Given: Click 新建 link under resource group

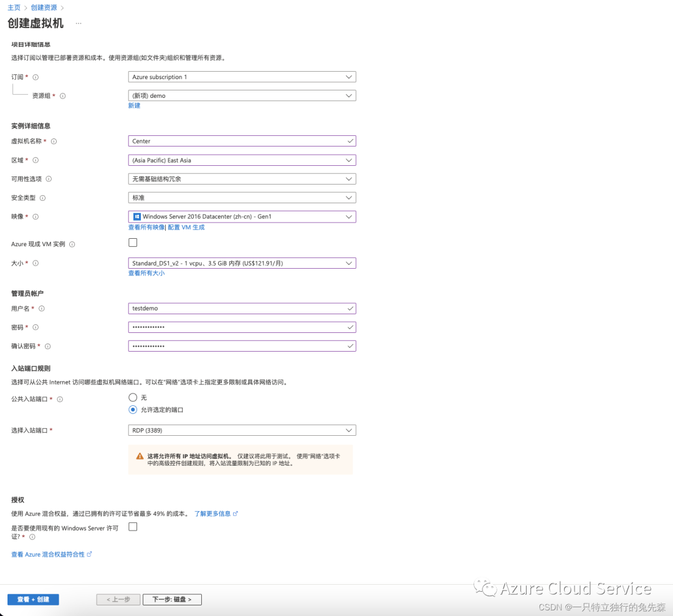Looking at the screenshot, I should [135, 105].
